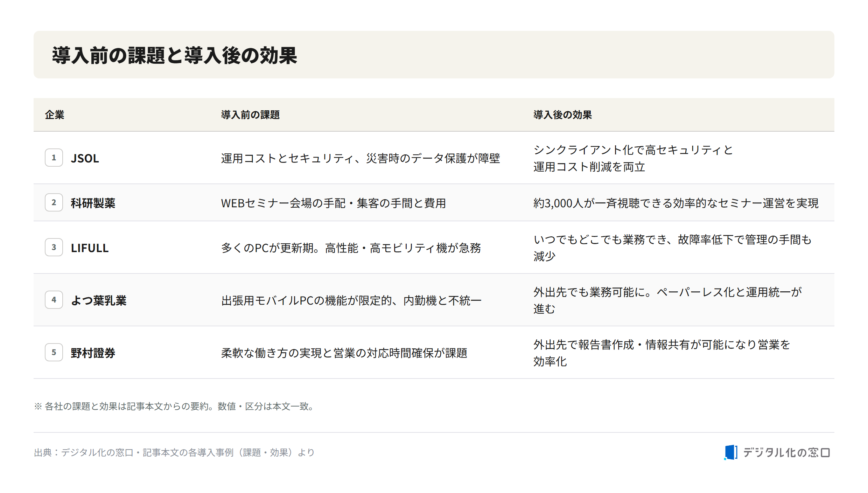The image size is (868, 493).
Task: Click the number 1 badge beside JSOL
Action: [x=54, y=158]
